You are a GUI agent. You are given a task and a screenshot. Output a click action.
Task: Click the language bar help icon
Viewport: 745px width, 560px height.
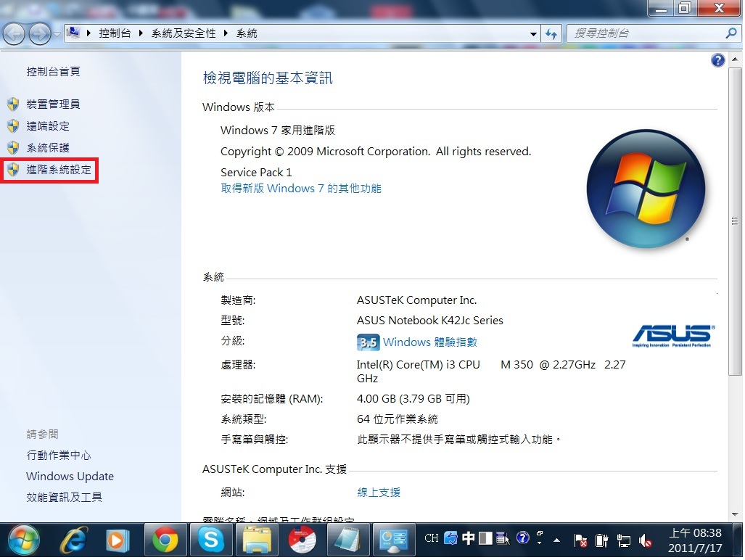tap(522, 538)
